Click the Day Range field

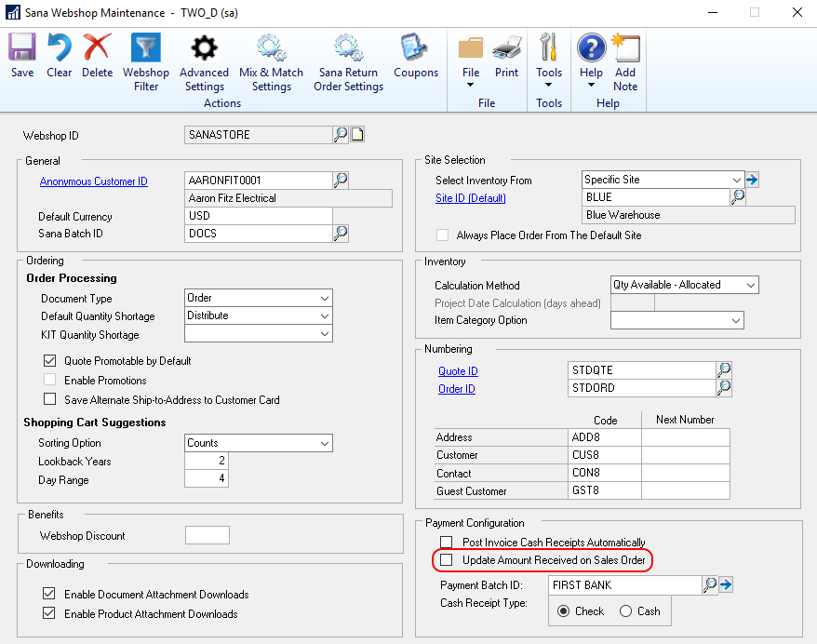pyautogui.click(x=207, y=478)
